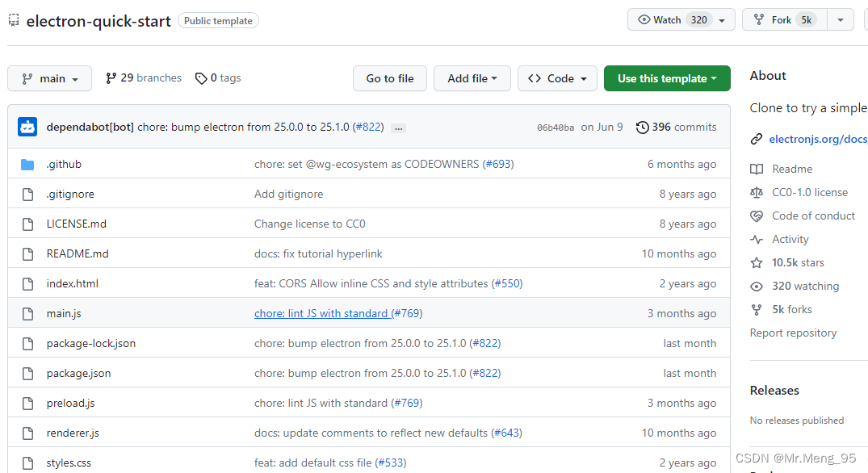Open the Code of conduct link

pyautogui.click(x=813, y=216)
